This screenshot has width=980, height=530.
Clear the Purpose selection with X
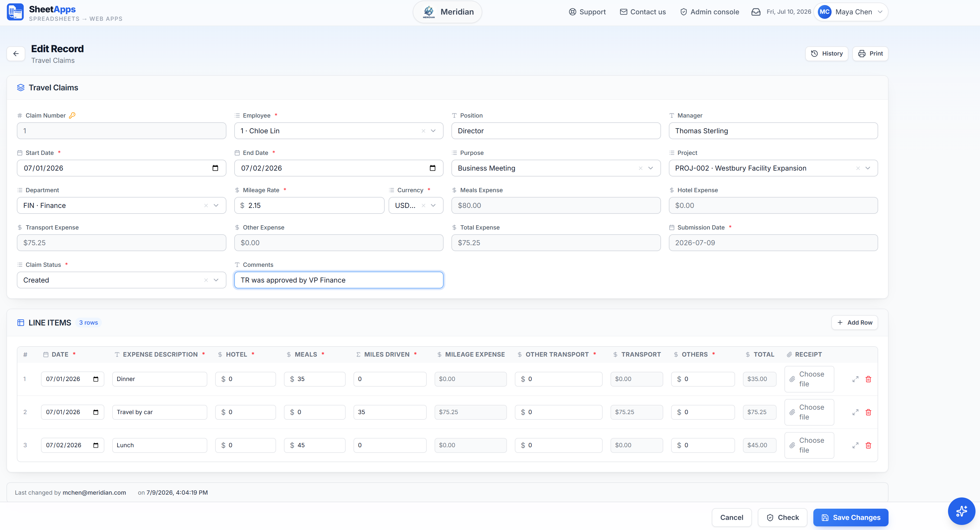pyautogui.click(x=640, y=168)
